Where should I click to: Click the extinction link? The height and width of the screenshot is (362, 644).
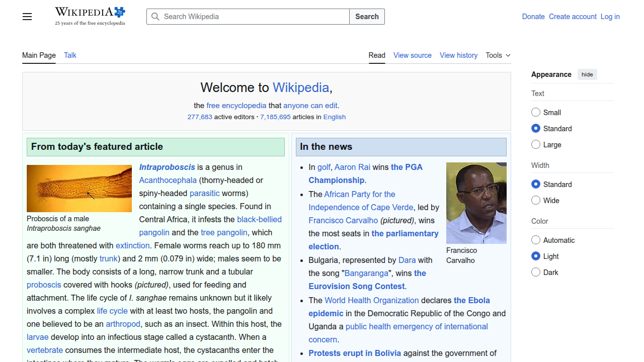[x=133, y=245]
